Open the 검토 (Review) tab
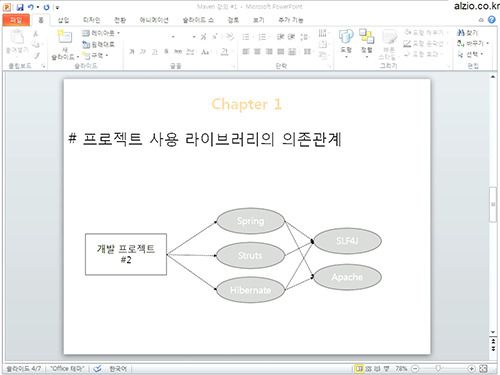The height and width of the screenshot is (375, 500). pos(233,20)
